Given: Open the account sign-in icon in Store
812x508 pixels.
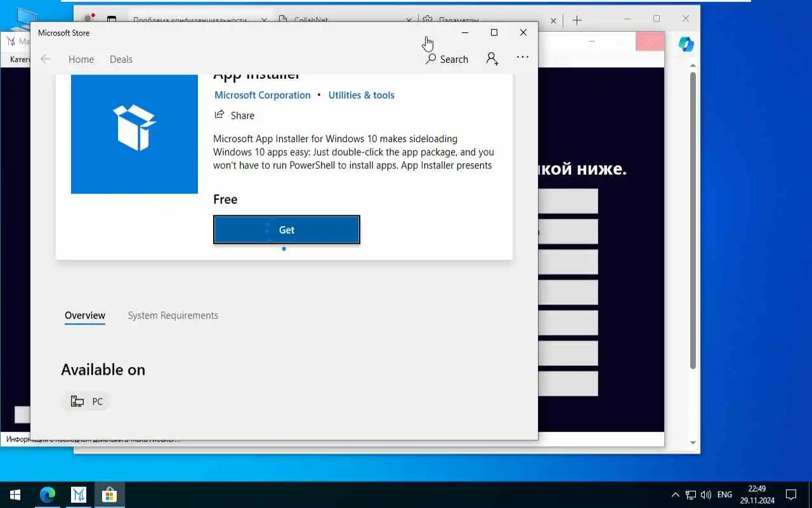Looking at the screenshot, I should tap(492, 58).
